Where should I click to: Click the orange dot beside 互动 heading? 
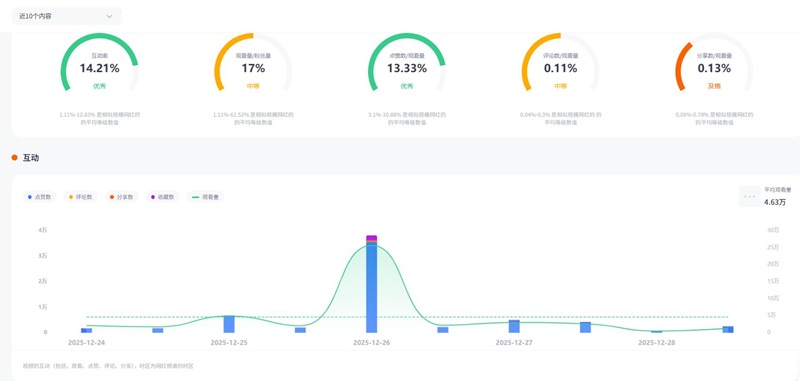(14, 158)
